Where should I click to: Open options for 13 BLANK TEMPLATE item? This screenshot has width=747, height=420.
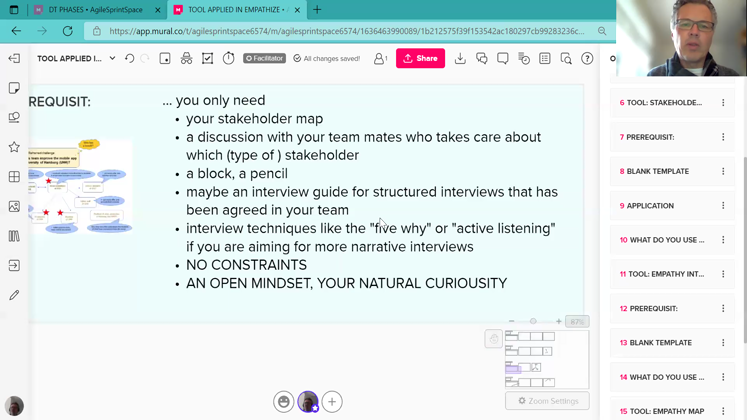pos(723,342)
